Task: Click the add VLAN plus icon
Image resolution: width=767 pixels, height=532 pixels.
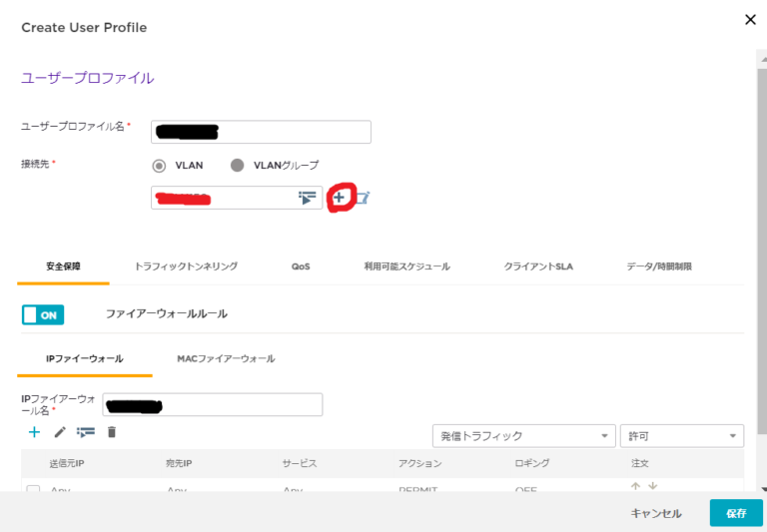Action: coord(340,198)
